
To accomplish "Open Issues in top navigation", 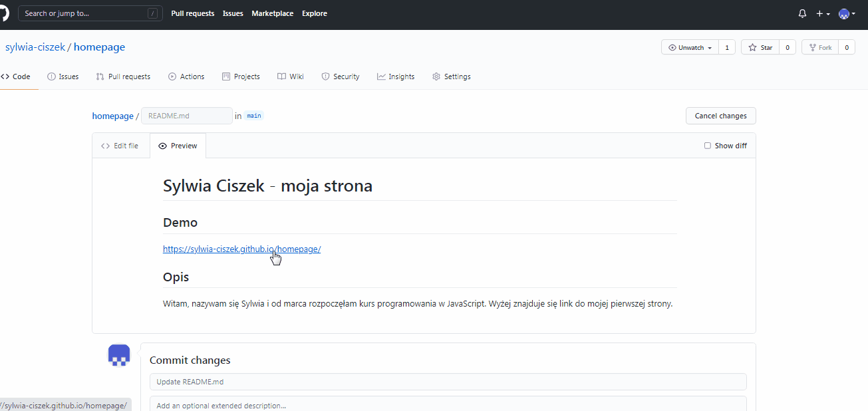I will [x=233, y=13].
